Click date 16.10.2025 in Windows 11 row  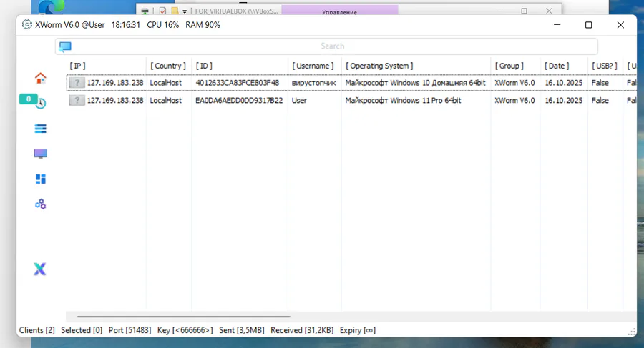(564, 101)
